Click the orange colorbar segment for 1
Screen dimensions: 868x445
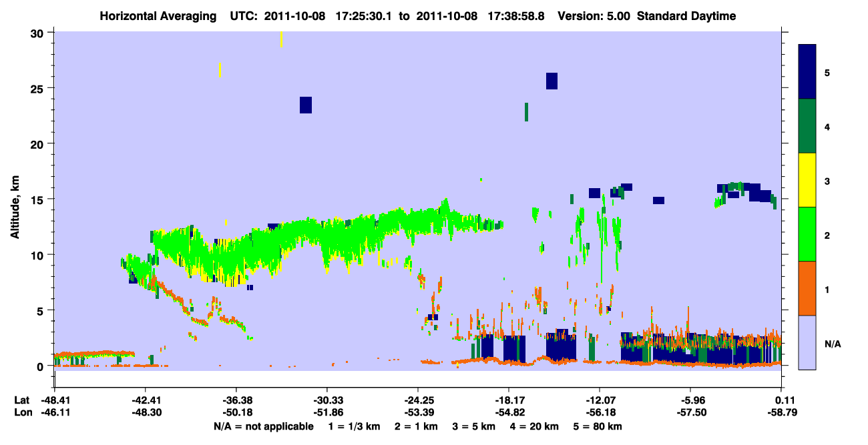pos(807,288)
